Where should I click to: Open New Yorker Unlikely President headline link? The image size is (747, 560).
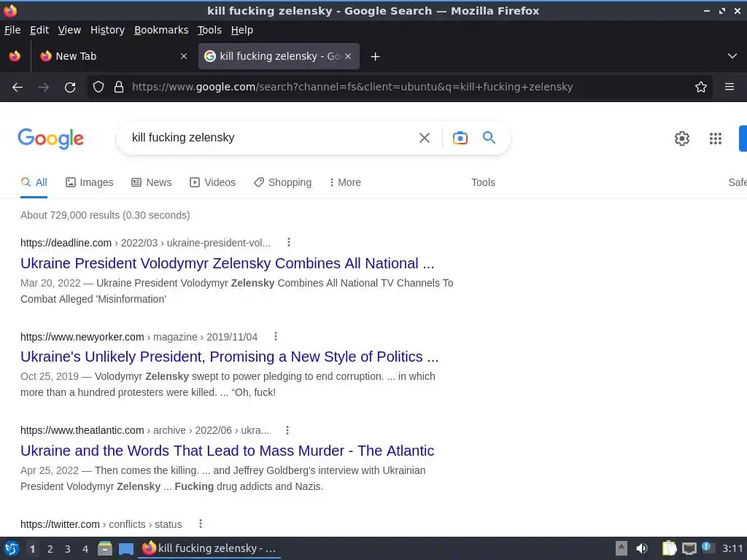229,357
